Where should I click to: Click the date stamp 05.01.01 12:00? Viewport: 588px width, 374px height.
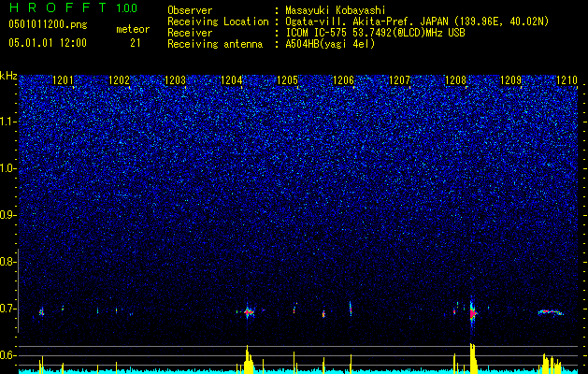tap(48, 42)
